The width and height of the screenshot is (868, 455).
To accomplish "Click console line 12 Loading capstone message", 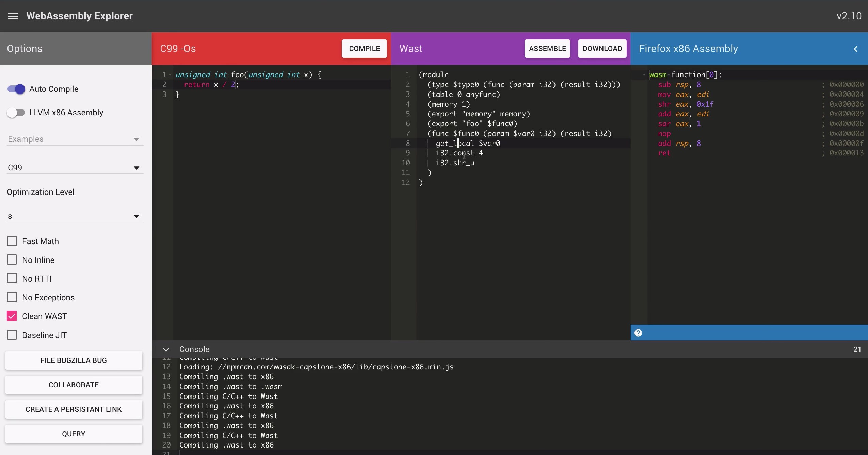I will click(x=316, y=367).
